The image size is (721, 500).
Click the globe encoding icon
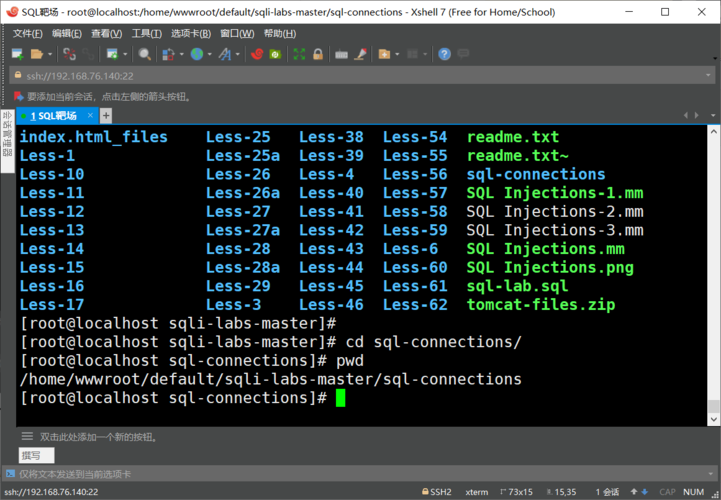click(x=197, y=54)
